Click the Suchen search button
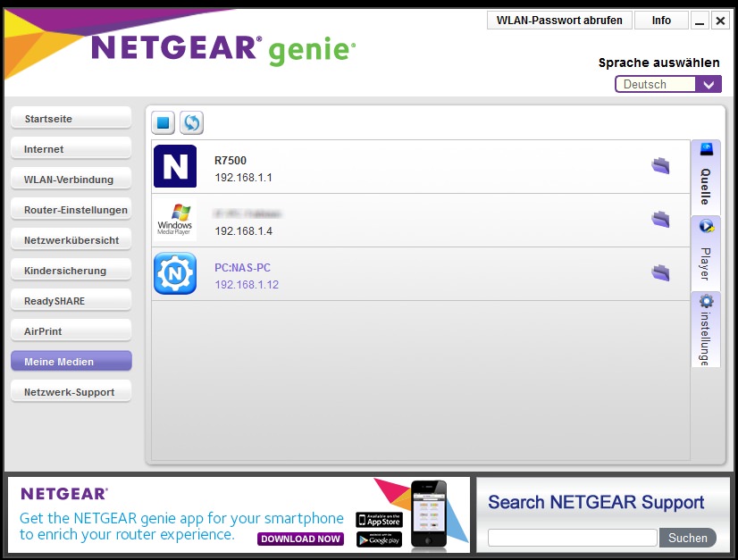This screenshot has width=738, height=560. pos(687,538)
